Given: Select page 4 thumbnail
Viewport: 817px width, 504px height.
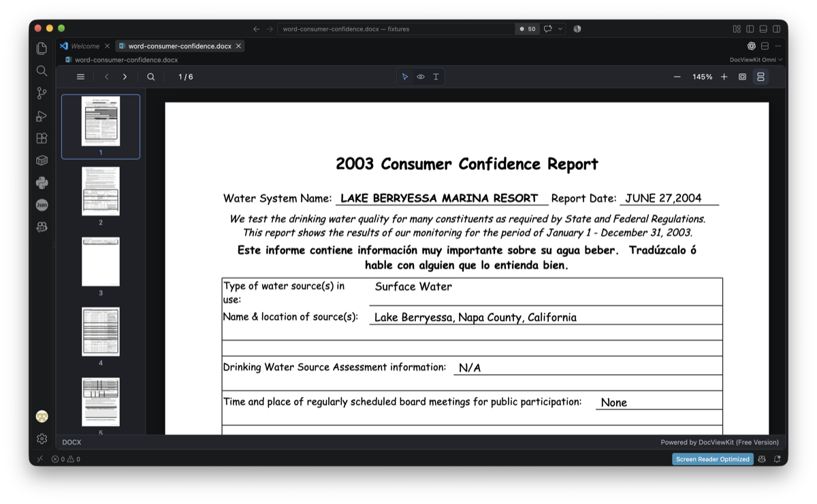Looking at the screenshot, I should (x=101, y=332).
